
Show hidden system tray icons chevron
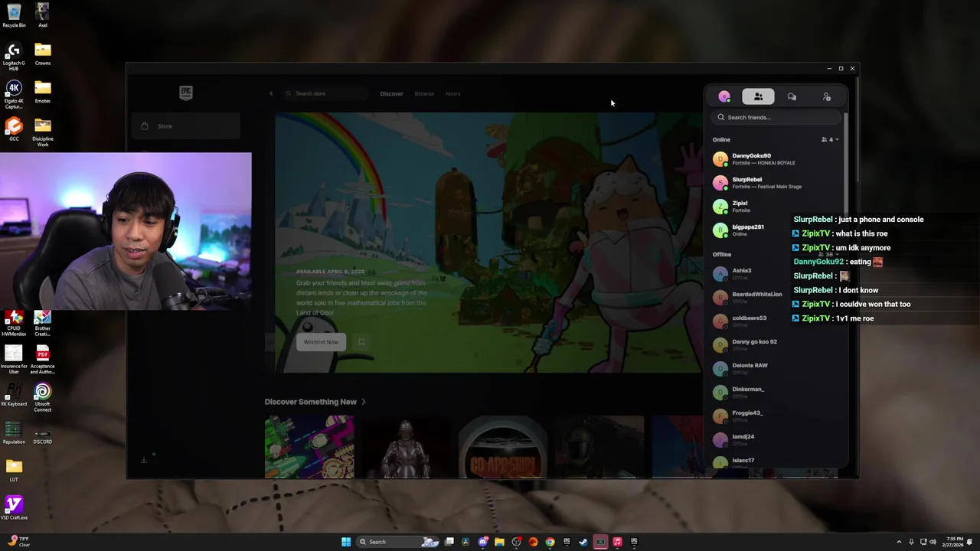pyautogui.click(x=899, y=542)
